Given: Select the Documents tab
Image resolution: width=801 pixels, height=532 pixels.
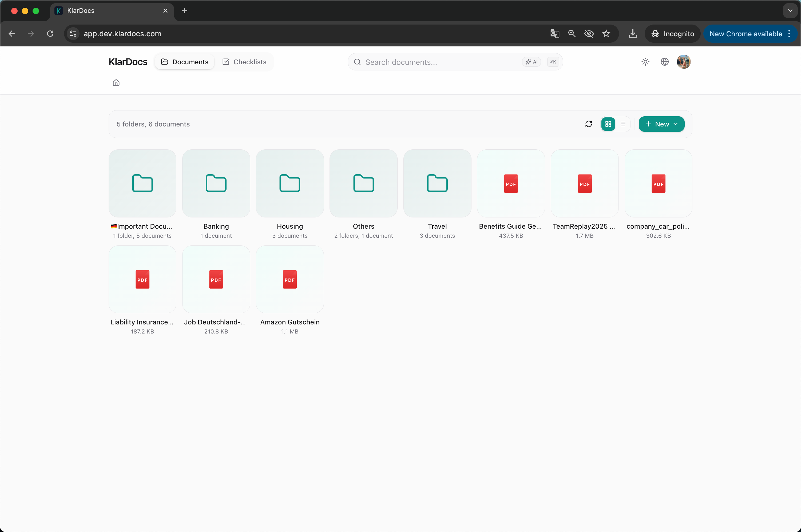Looking at the screenshot, I should (x=185, y=62).
